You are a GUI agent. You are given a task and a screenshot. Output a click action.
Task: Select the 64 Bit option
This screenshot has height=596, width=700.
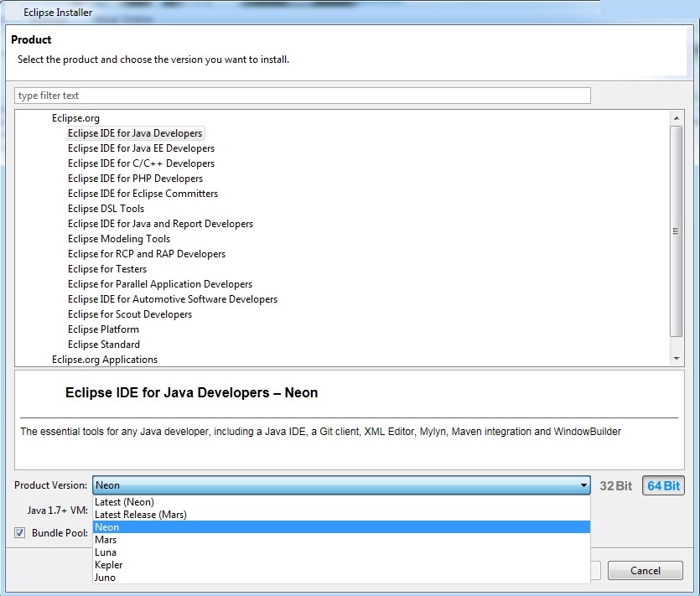(x=663, y=485)
